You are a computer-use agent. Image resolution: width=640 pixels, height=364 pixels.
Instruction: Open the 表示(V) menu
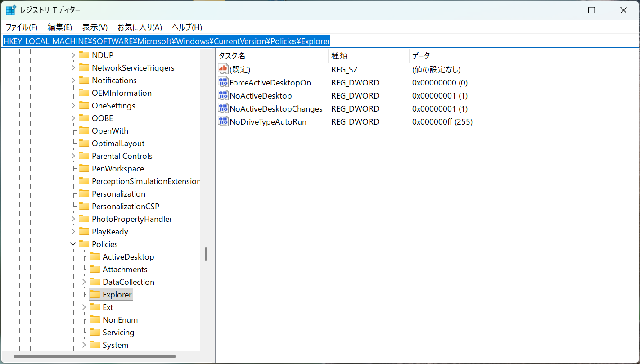[x=95, y=27]
